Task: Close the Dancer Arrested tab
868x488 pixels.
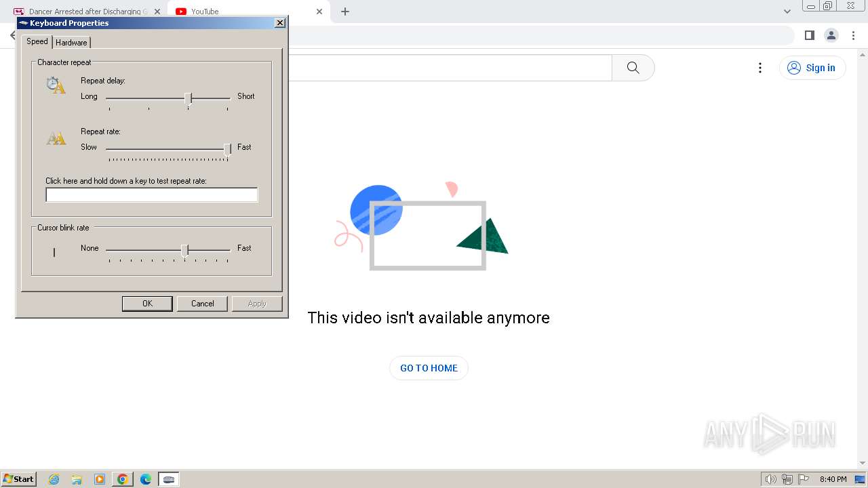Action: click(157, 12)
